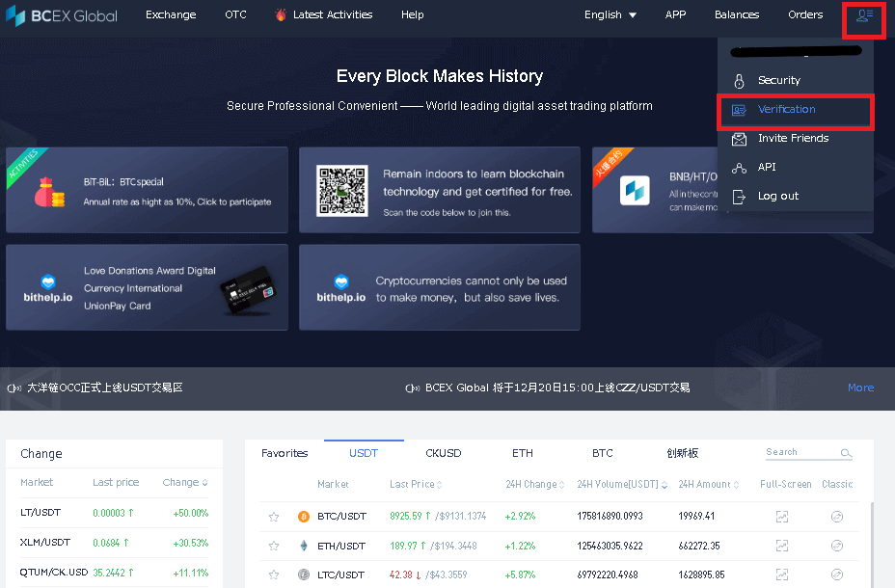The height and width of the screenshot is (588, 895).
Task: Click the BCEX Global logo
Action: (x=62, y=15)
